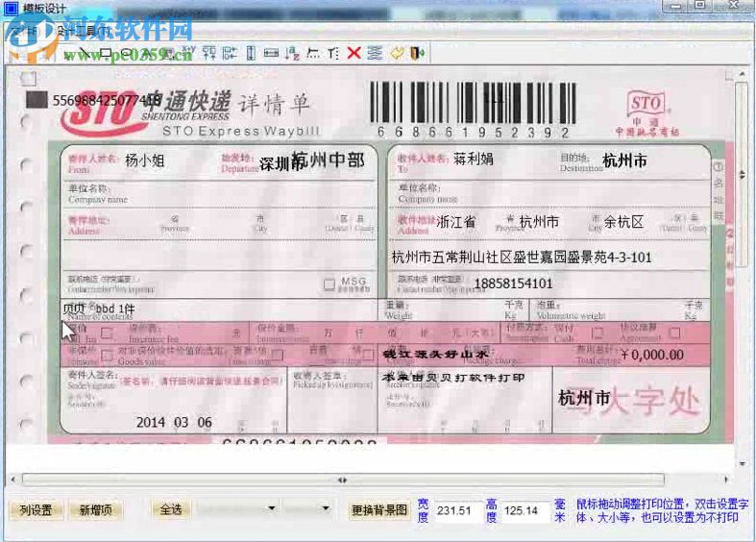Select the date field 2014 03 06
This screenshot has width=756, height=542.
tap(174, 423)
